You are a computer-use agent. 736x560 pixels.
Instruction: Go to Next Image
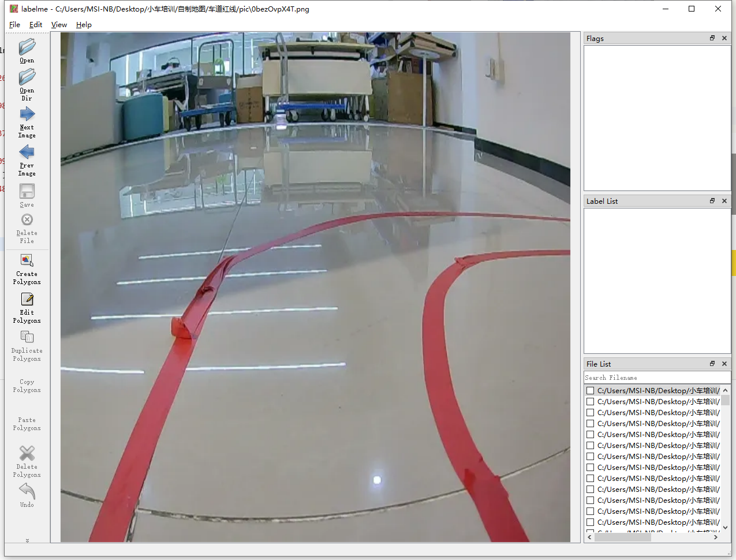coord(27,115)
